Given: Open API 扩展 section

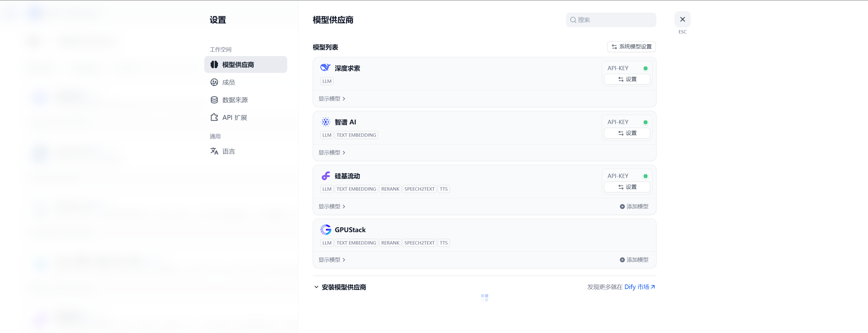Looking at the screenshot, I should (x=246, y=117).
